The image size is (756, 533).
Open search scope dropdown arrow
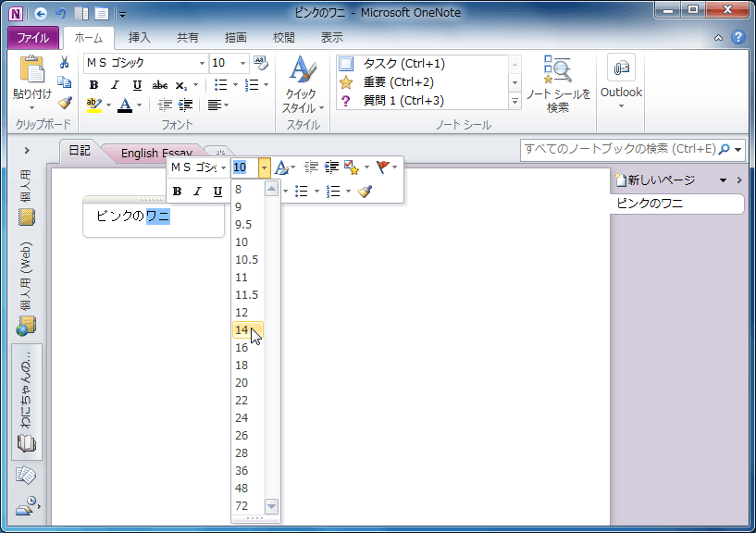pos(738,150)
